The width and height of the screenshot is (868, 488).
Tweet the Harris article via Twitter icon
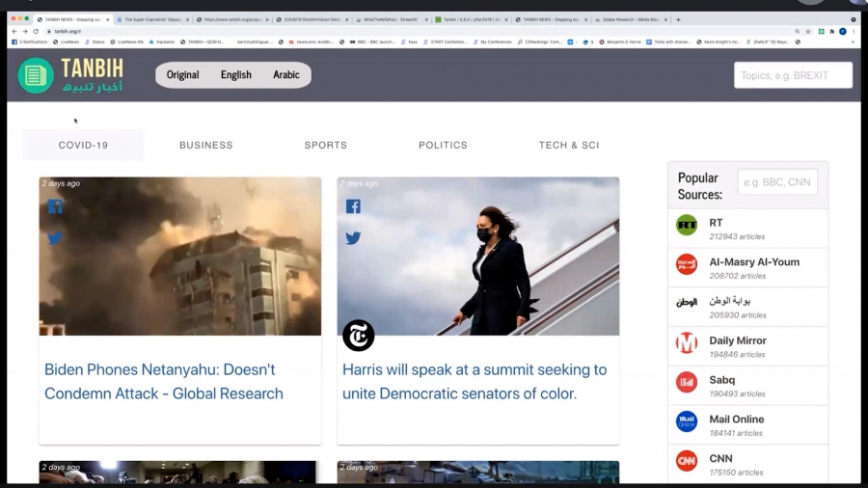pyautogui.click(x=353, y=238)
